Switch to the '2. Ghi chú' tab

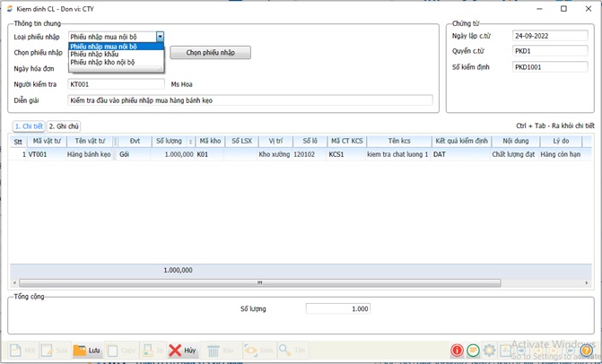point(64,126)
